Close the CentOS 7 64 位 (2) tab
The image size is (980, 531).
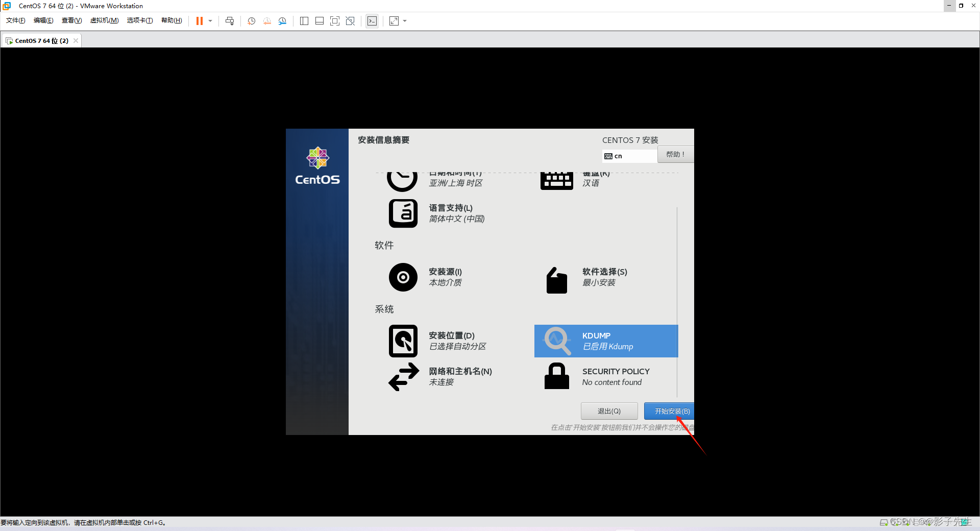point(76,41)
